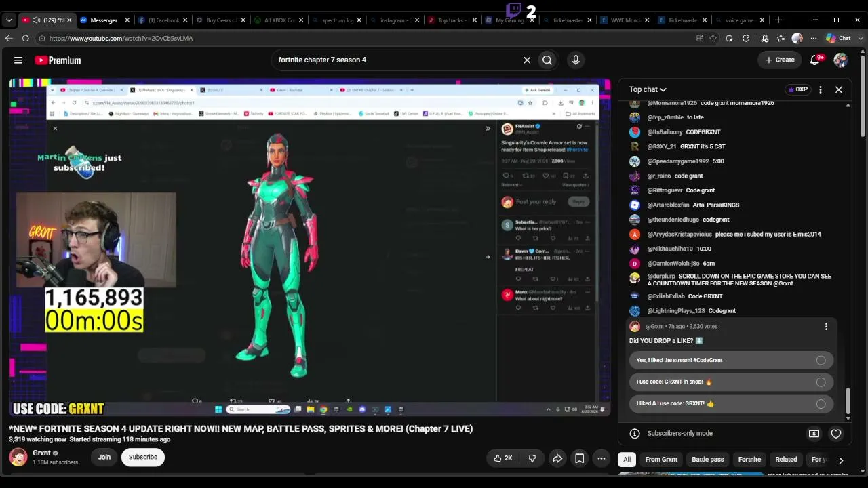This screenshot has height=488, width=868.
Task: Send a heart reaction in chat
Action: pyautogui.click(x=836, y=434)
